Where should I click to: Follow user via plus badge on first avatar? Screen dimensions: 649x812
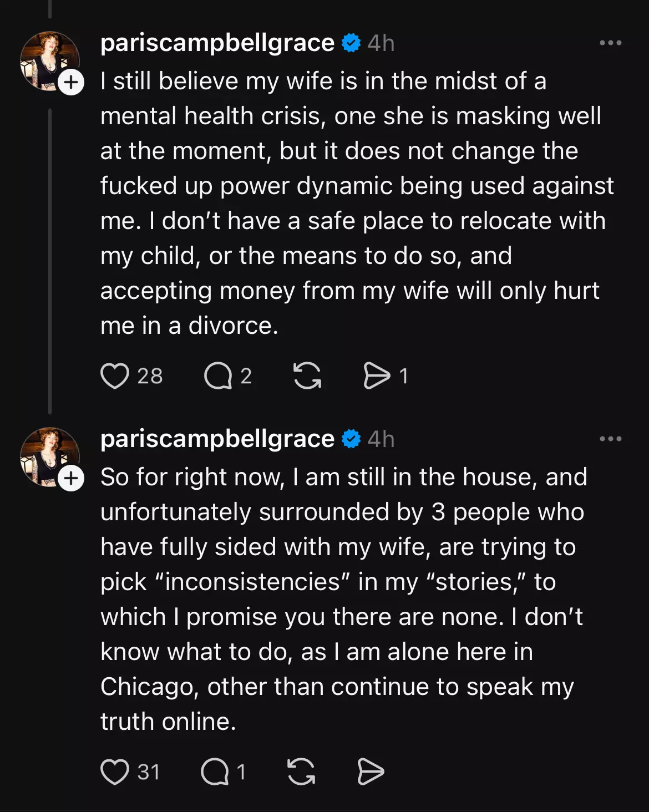tap(72, 83)
